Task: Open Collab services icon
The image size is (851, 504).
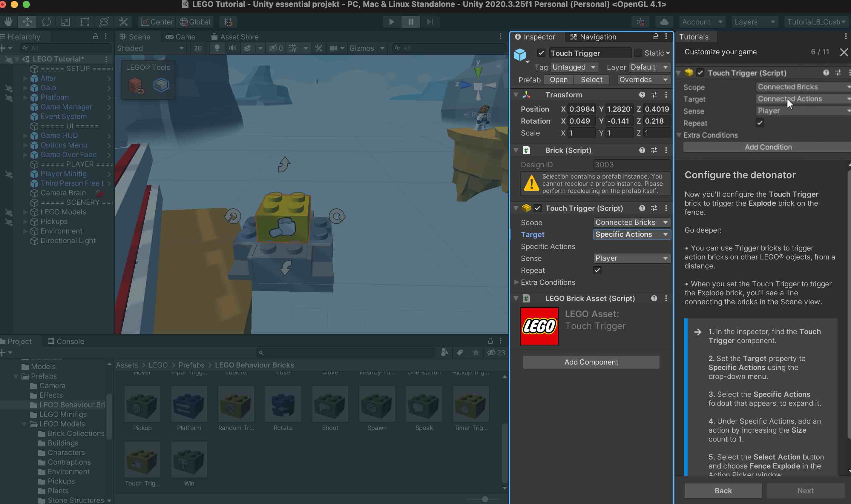Action: click(640, 22)
